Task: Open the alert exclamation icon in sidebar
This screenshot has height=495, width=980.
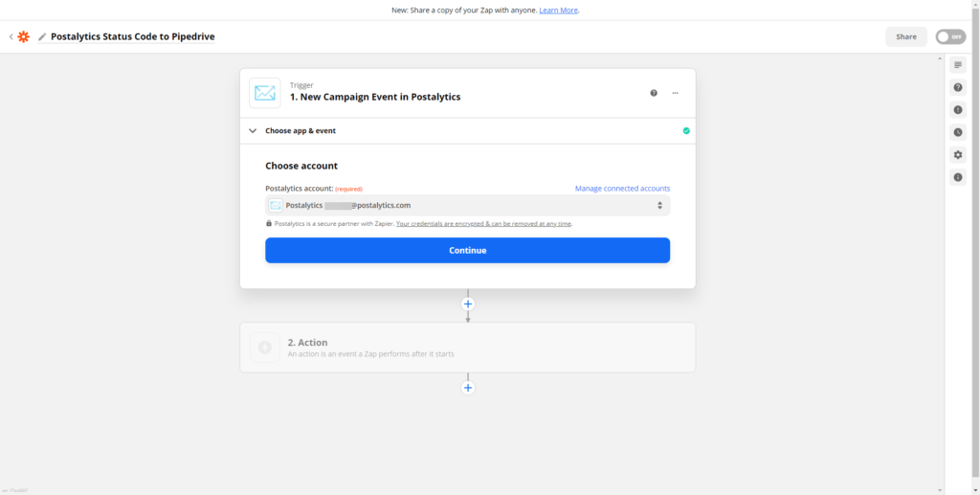Action: tap(957, 110)
